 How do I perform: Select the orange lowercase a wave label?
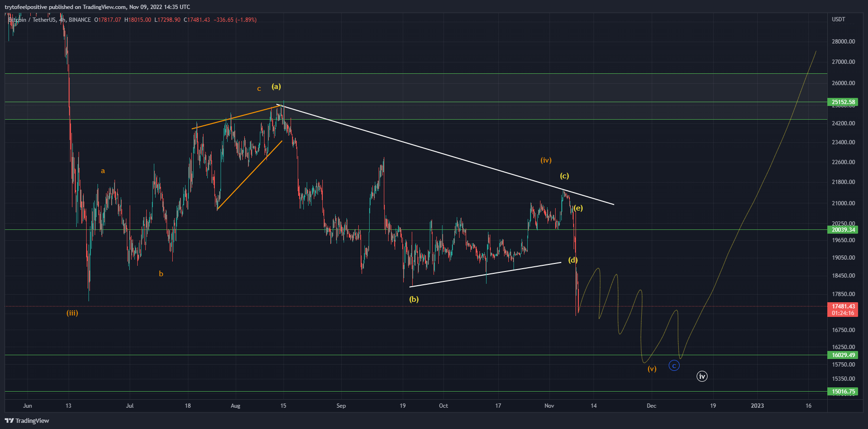[103, 171]
